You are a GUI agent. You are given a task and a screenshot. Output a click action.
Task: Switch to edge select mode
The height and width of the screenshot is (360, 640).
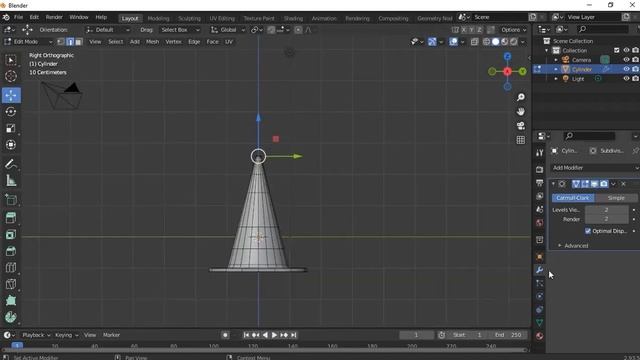click(70, 42)
